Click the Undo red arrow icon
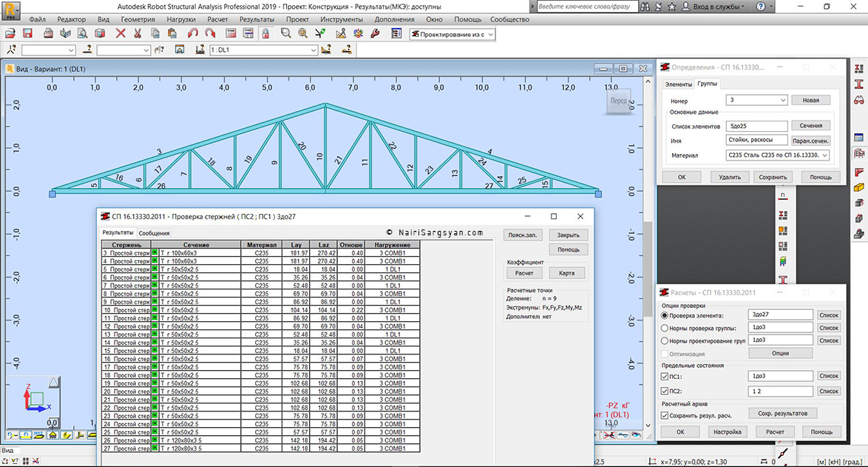Screen dimensions: 868x467 (193, 34)
